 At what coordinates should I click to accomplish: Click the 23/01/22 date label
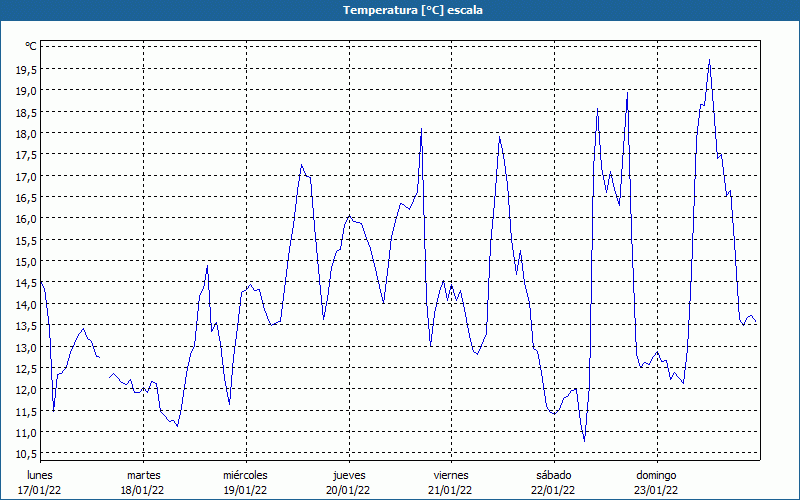pos(656,490)
